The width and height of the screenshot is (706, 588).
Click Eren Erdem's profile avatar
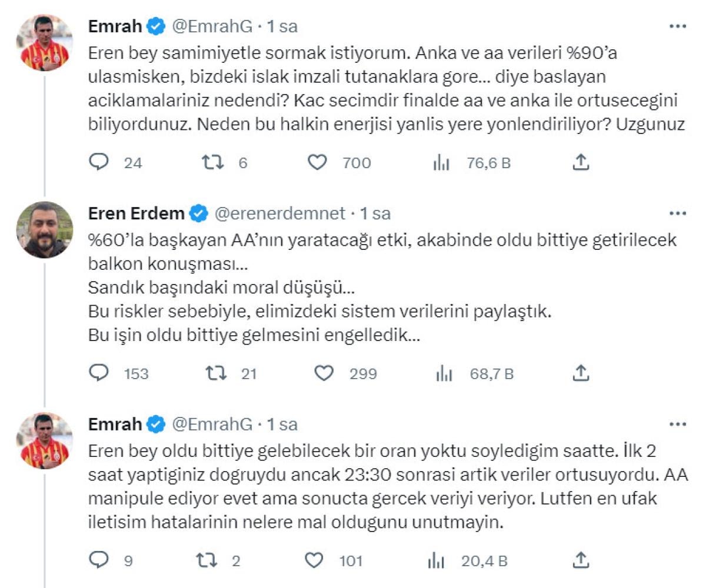click(45, 230)
